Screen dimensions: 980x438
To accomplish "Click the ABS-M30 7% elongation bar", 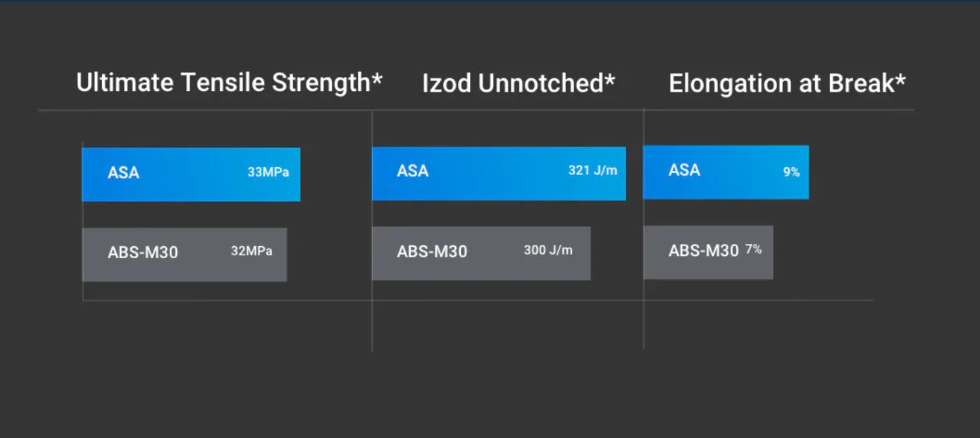I will tap(708, 253).
